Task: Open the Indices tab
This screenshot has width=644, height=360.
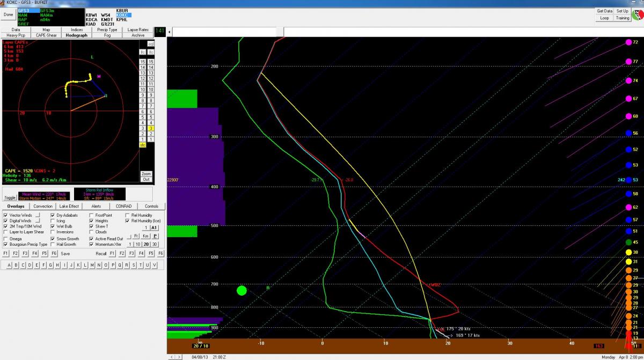Action: pos(77,30)
